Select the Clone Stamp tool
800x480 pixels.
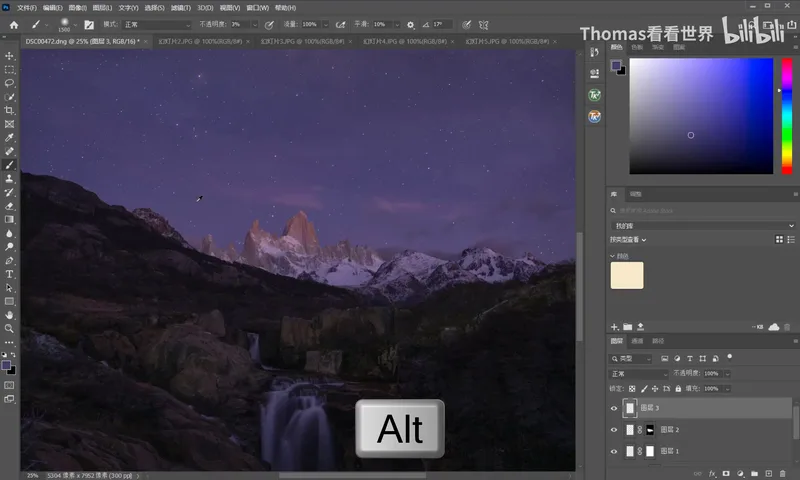(9, 179)
